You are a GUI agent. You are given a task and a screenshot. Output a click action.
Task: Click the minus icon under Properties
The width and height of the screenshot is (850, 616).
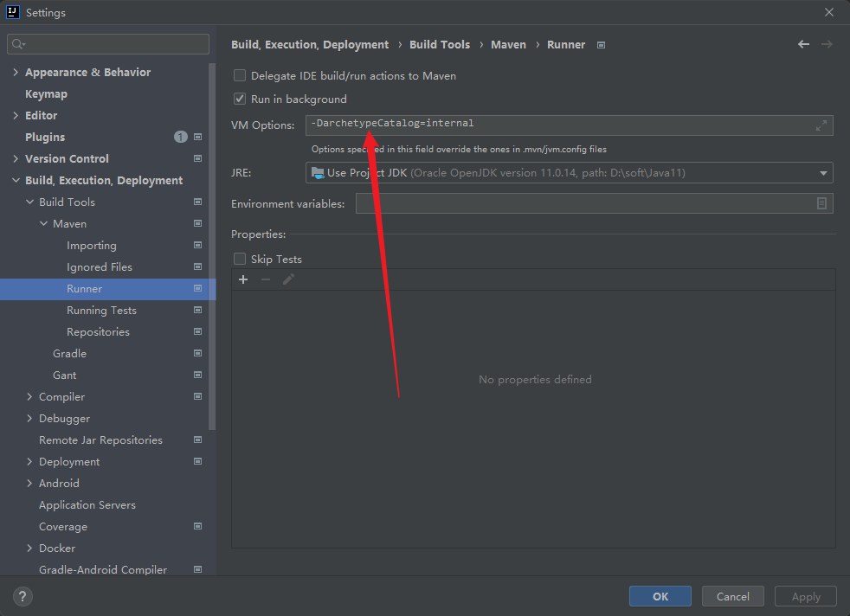pyautogui.click(x=265, y=279)
